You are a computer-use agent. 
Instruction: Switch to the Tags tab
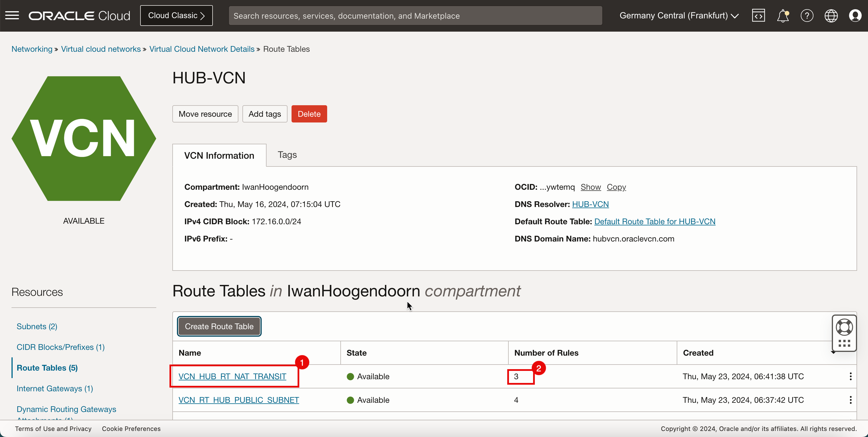[x=287, y=154]
